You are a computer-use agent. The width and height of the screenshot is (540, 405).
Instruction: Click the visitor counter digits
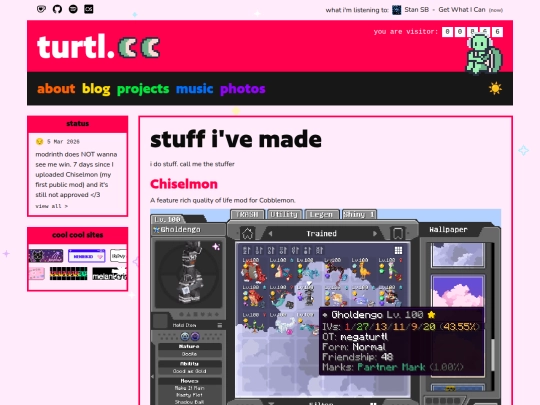pos(472,32)
